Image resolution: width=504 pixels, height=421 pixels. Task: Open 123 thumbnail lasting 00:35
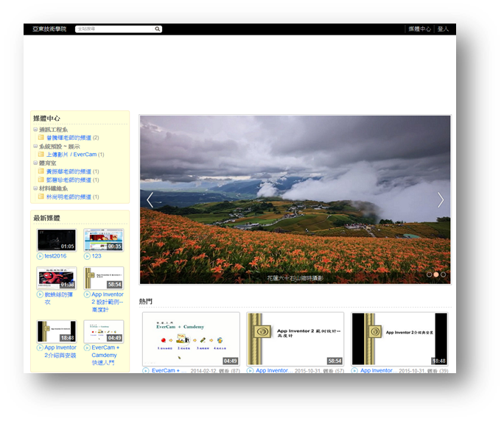tap(103, 240)
